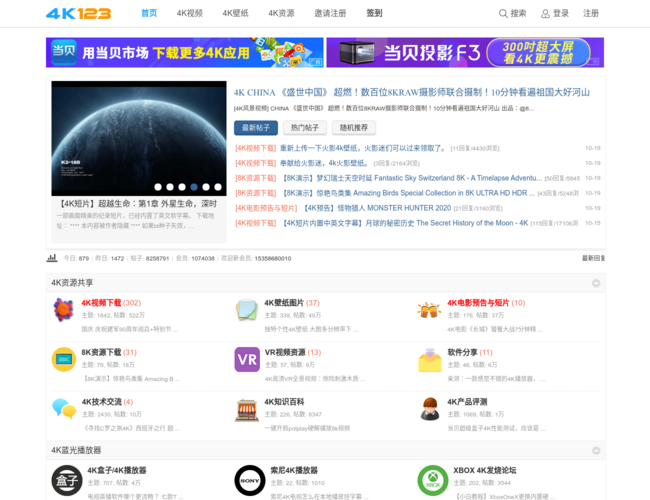Select the sixth slideshow dot
Screen dimensions: 650x500
click(x=218, y=187)
